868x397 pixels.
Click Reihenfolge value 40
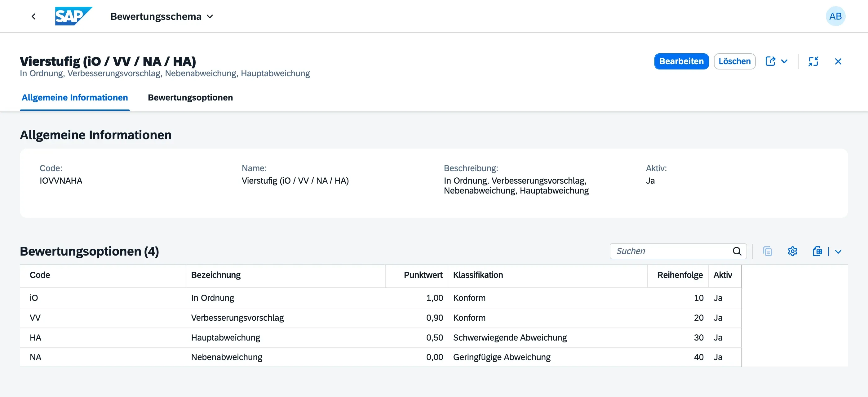click(698, 357)
